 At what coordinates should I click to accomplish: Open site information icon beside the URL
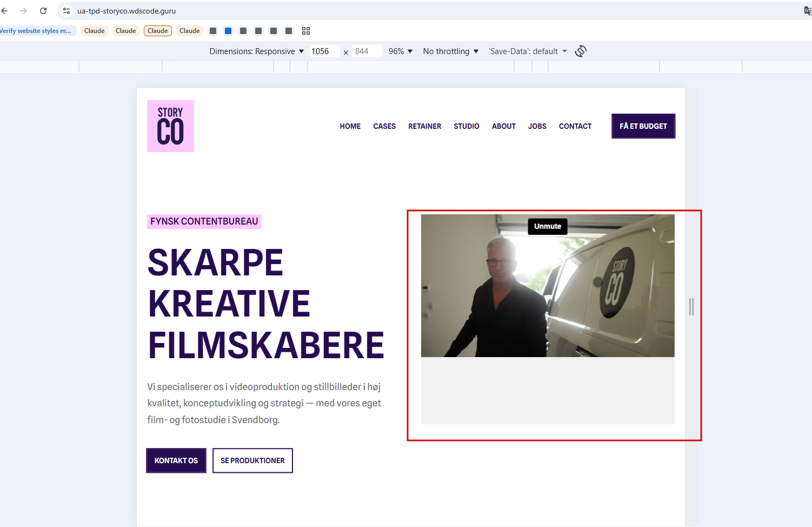coord(66,11)
